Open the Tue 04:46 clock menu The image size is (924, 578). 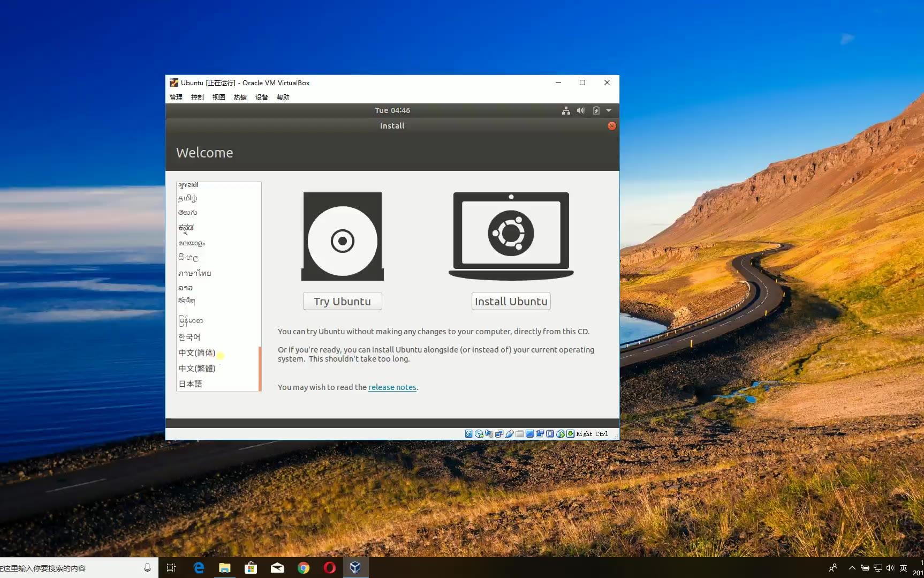pyautogui.click(x=392, y=110)
